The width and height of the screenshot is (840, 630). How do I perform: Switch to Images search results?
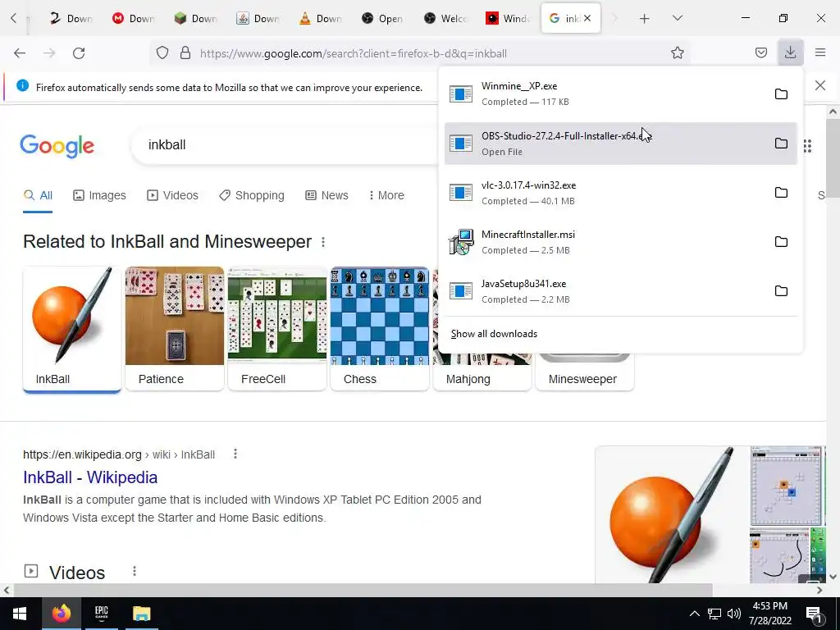(99, 195)
